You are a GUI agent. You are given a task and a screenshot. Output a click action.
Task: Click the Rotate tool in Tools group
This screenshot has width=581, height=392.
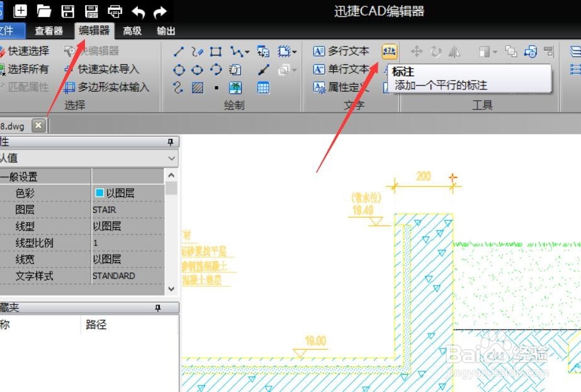[436, 51]
